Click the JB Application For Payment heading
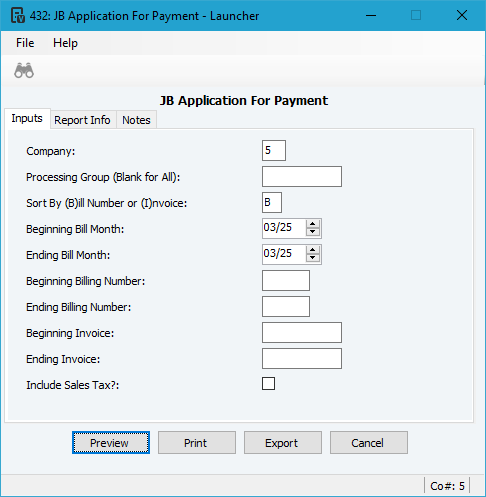Screen dimensions: 486x497 coord(244,100)
